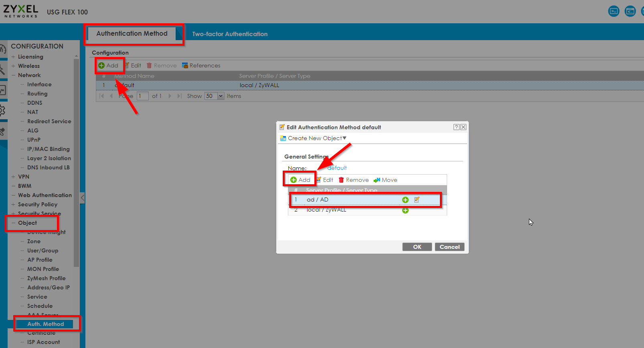Open the Show items per page dropdown
644x348 pixels.
220,96
